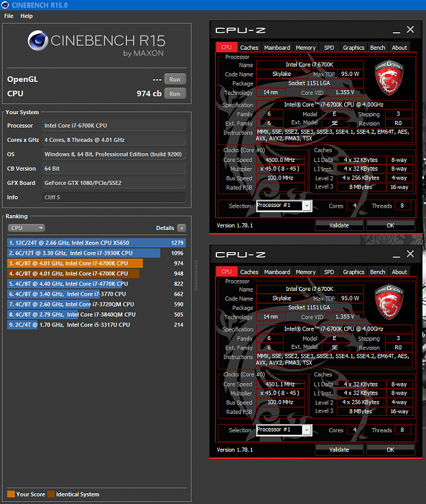Open the Help menu in Cinebench
The height and width of the screenshot is (504, 426).
tap(26, 16)
